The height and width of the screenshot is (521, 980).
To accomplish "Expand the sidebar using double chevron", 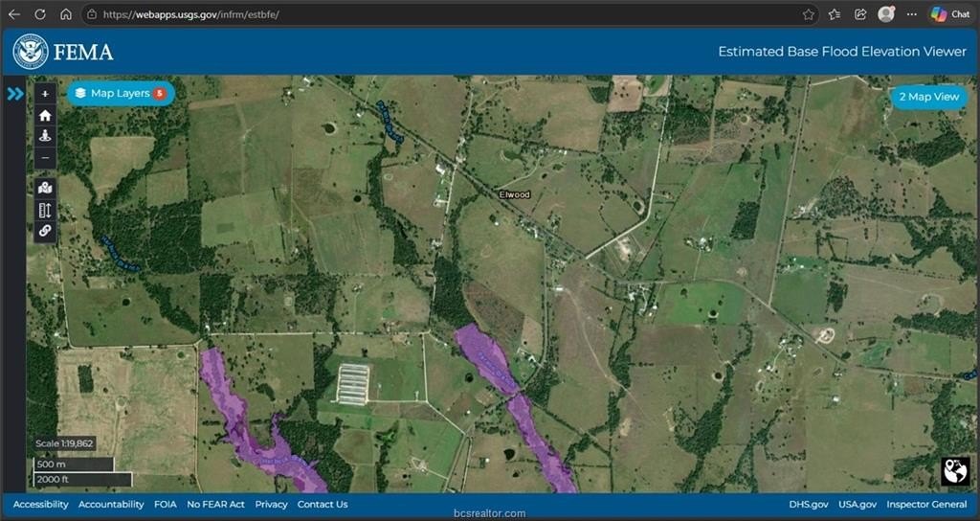I will tap(15, 94).
